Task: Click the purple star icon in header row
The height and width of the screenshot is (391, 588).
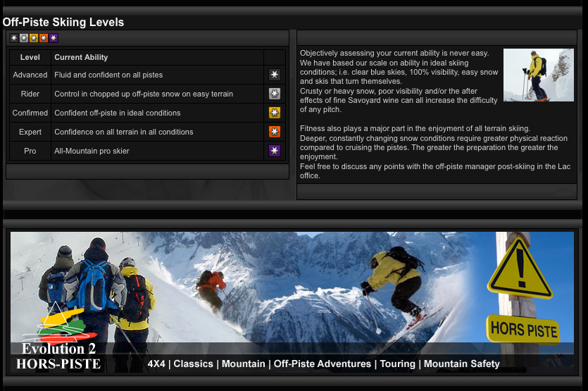Action: click(x=54, y=38)
